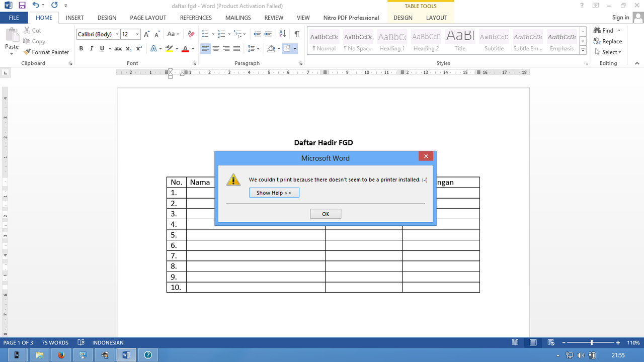Click the Bold formatting icon

tap(81, 49)
